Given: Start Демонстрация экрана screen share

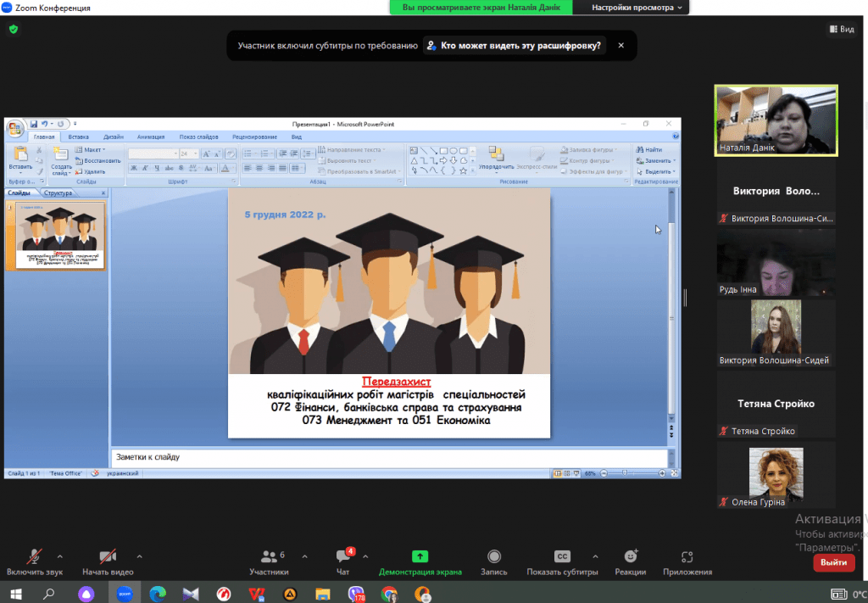Looking at the screenshot, I should [420, 561].
